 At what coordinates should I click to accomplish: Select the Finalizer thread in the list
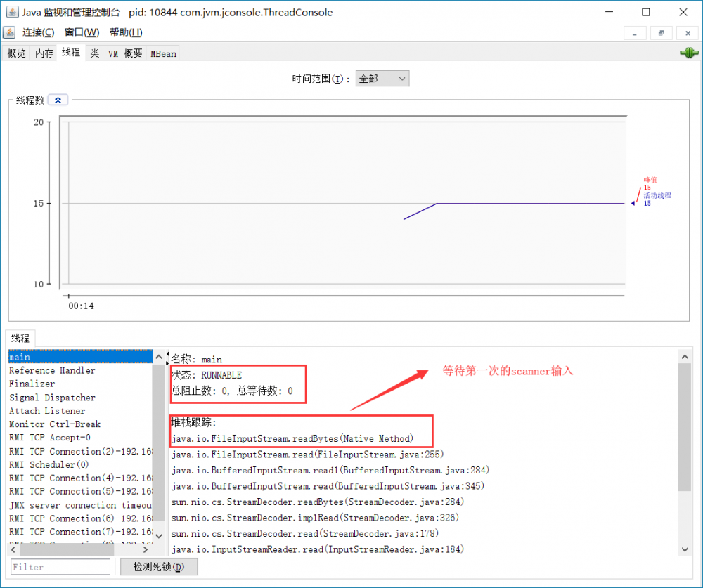[32, 384]
